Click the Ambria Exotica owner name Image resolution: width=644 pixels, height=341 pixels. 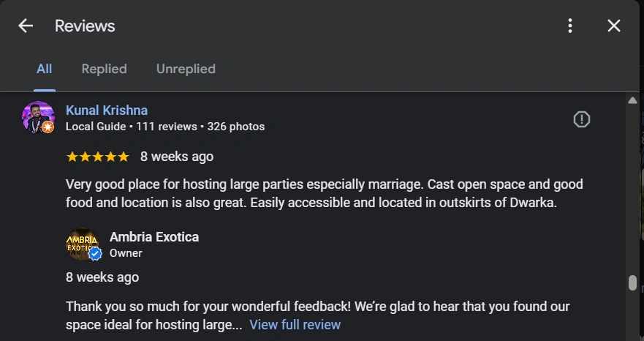pyautogui.click(x=154, y=237)
